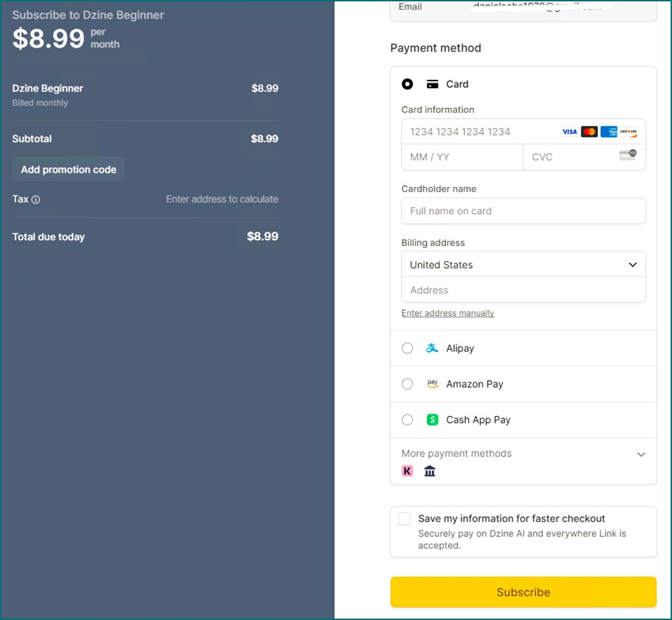Click Enter address manually link
The image size is (672, 620).
pyautogui.click(x=448, y=313)
